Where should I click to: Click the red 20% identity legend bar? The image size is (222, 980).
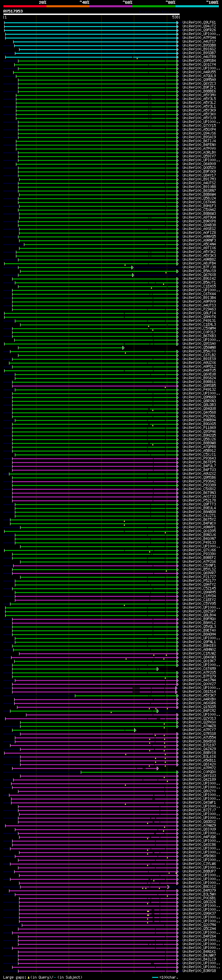click(25, 7)
